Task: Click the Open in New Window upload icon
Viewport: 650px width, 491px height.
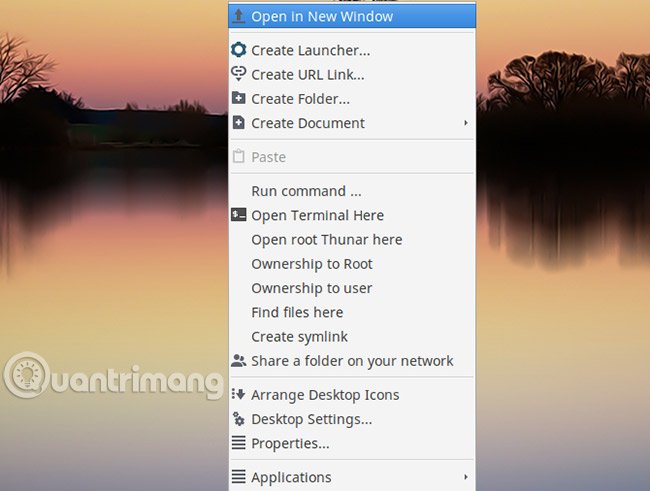Action: [x=238, y=16]
